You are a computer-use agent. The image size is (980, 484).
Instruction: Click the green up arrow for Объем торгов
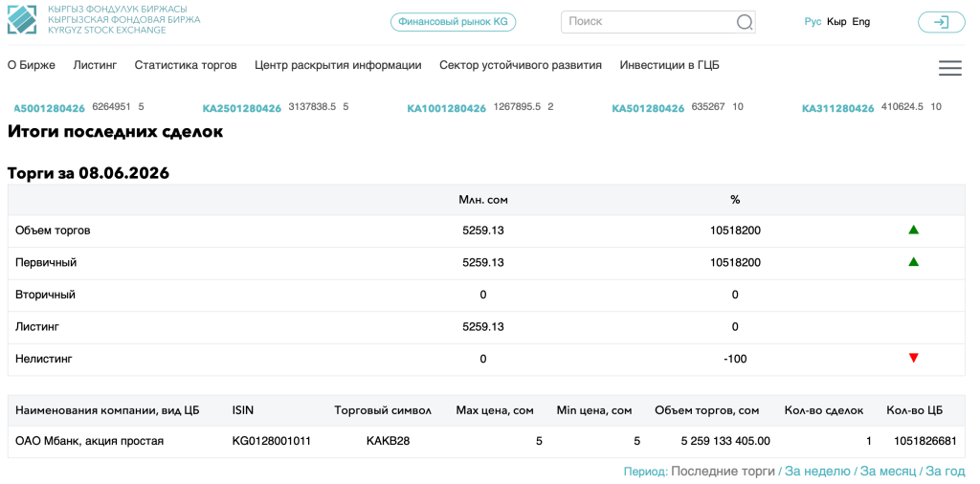(x=914, y=230)
